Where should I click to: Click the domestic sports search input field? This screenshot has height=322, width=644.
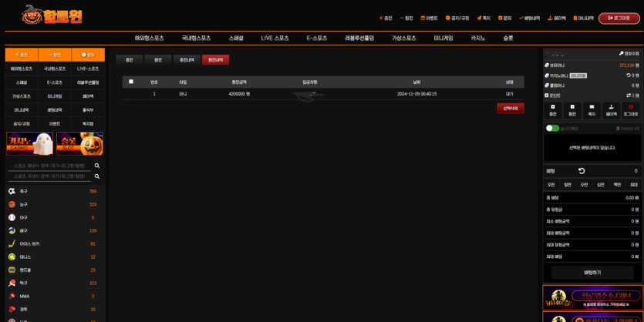pyautogui.click(x=49, y=176)
